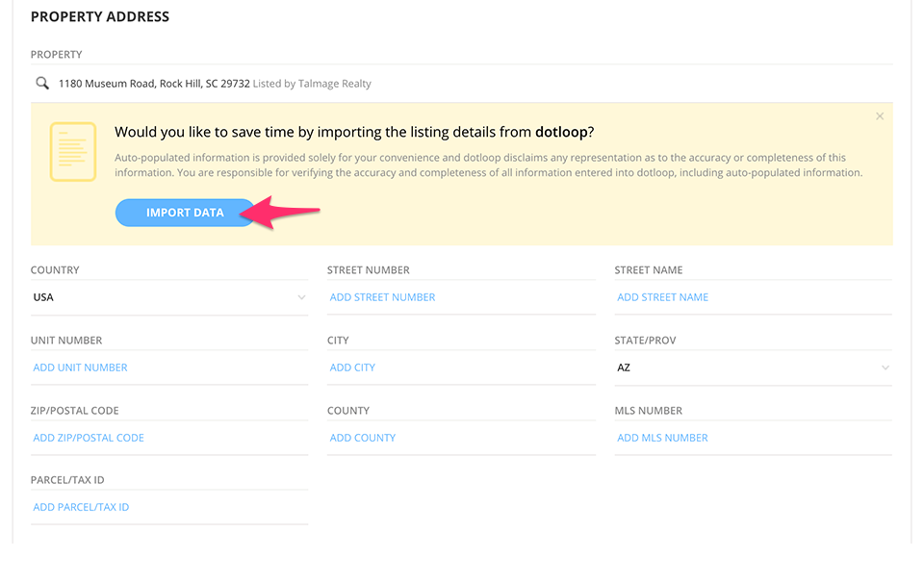Click the magnifying glass search icon
The height and width of the screenshot is (583, 924).
pos(42,84)
